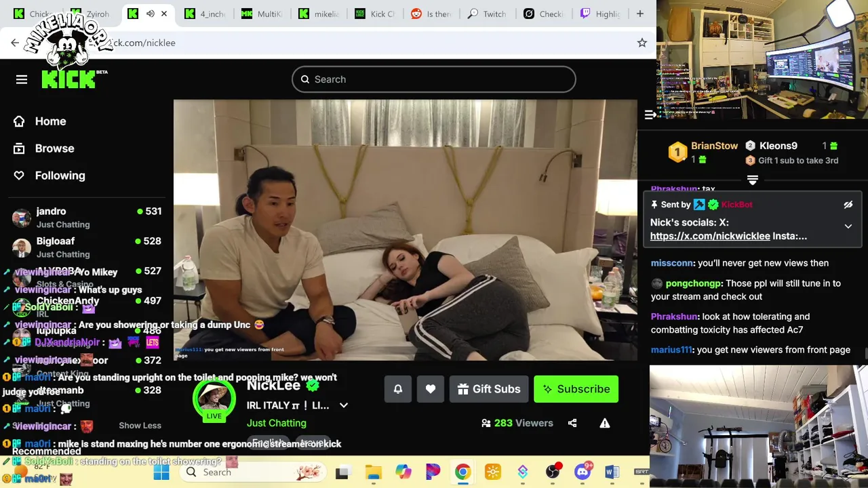Expand the gift leaderboard handle

(x=753, y=180)
